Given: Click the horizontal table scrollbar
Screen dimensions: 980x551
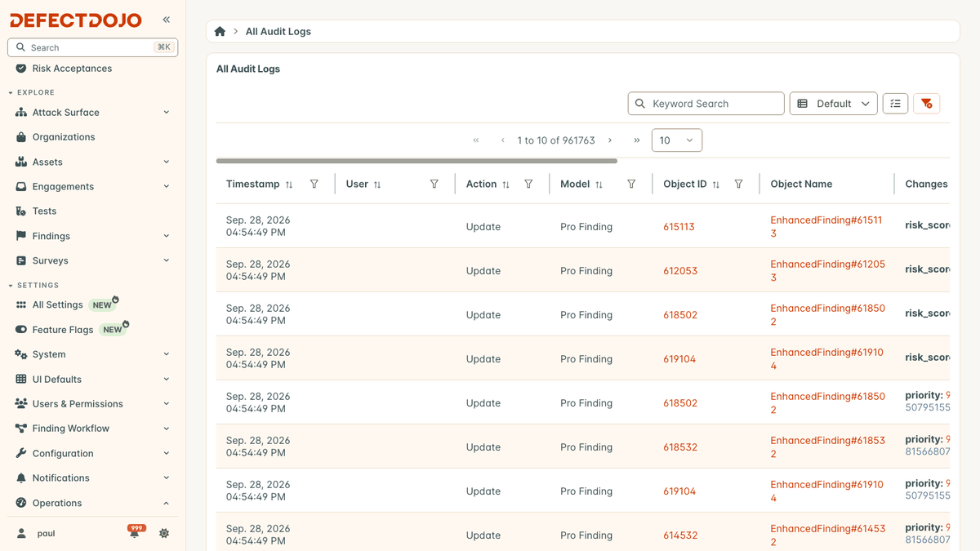Looking at the screenshot, I should click(x=416, y=161).
